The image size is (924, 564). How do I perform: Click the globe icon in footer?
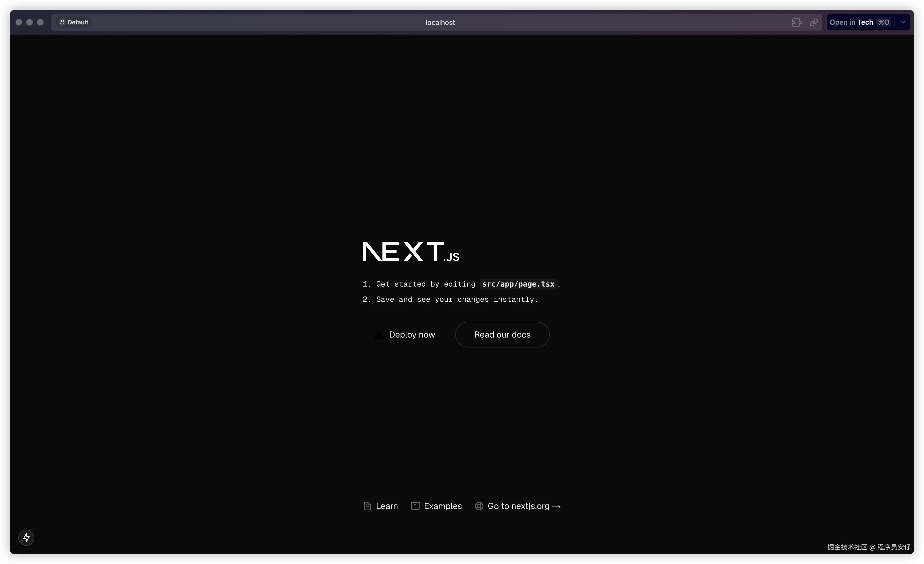pos(479,506)
